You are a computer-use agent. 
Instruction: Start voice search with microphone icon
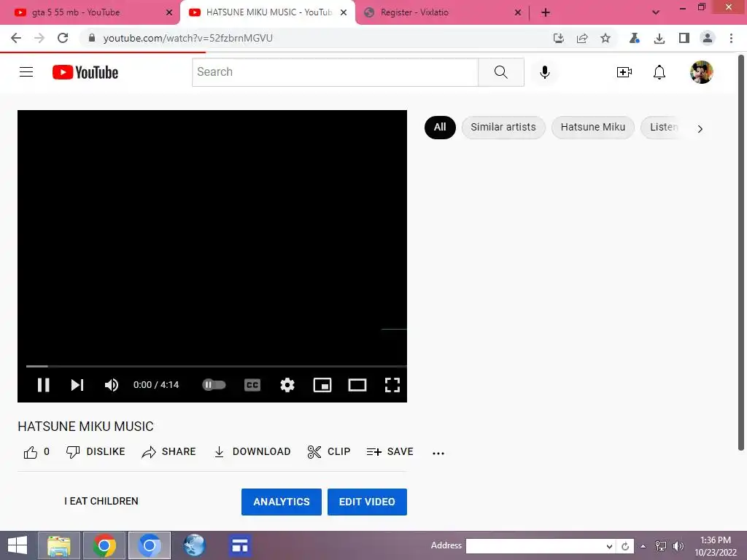544,72
